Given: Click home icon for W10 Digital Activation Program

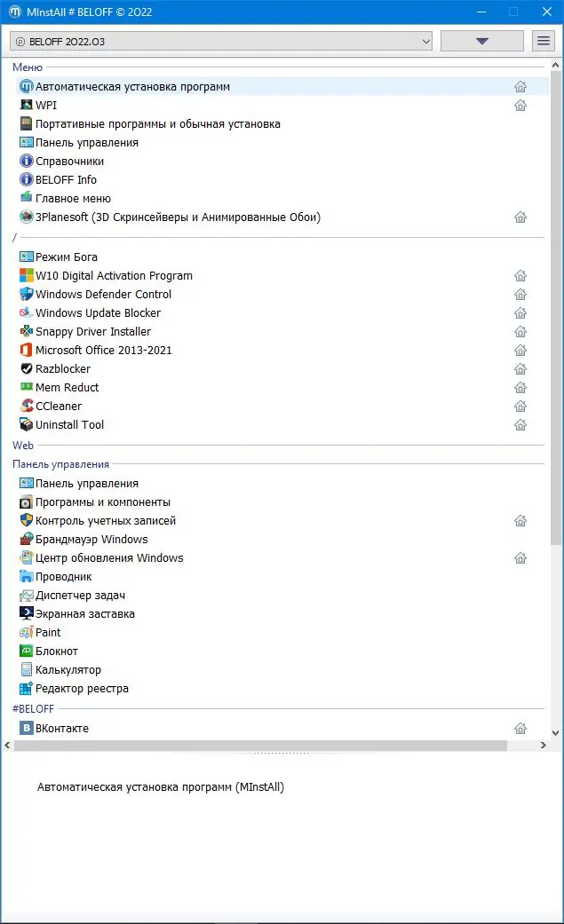Looking at the screenshot, I should tap(520, 275).
